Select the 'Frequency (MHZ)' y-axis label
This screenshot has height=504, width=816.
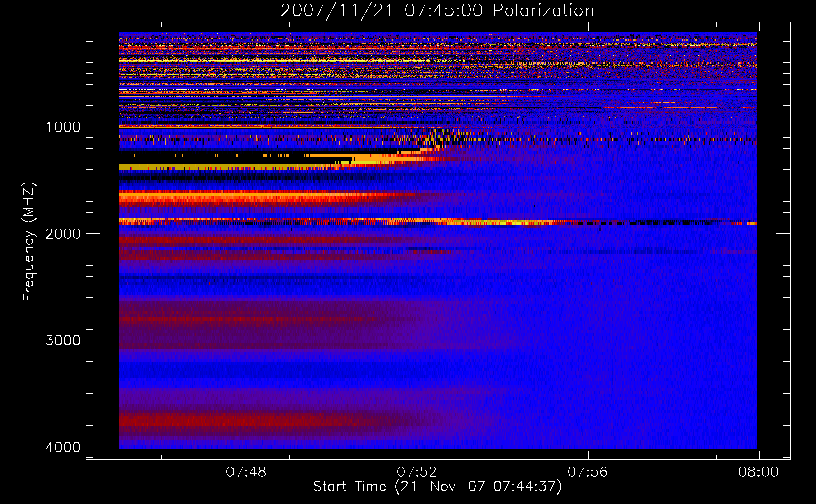(x=29, y=242)
